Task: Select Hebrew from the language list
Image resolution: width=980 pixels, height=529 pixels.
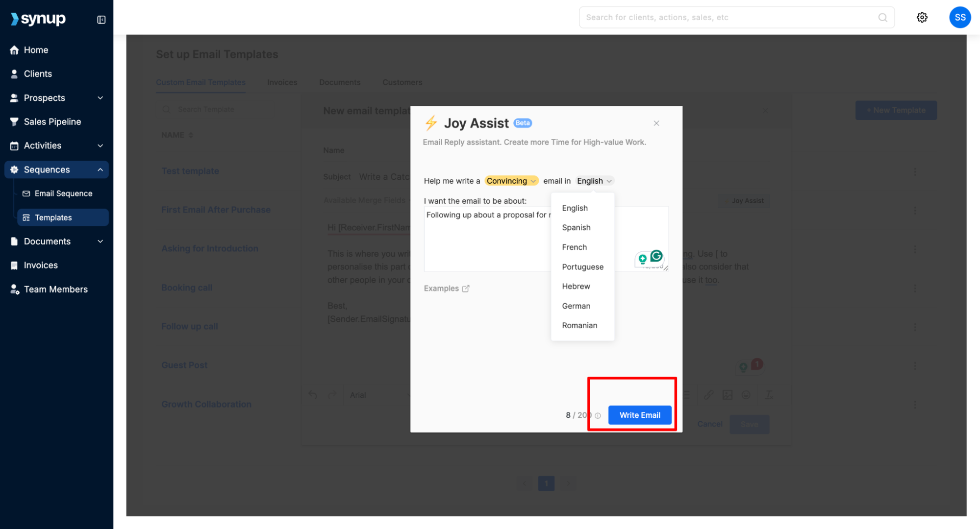Action: [576, 286]
